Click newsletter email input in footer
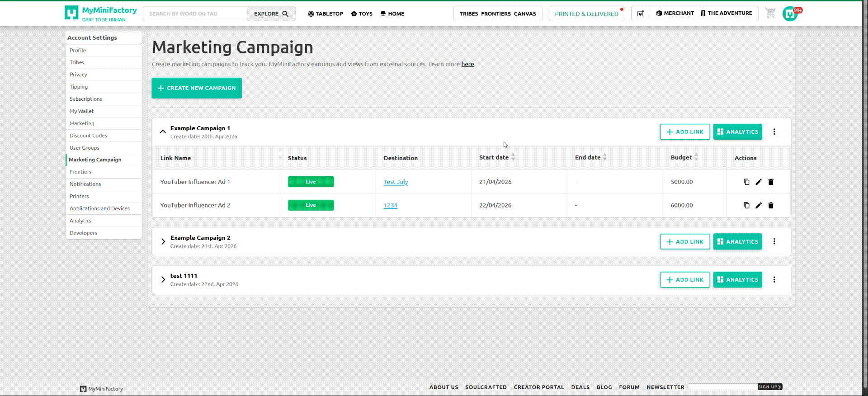 point(723,387)
